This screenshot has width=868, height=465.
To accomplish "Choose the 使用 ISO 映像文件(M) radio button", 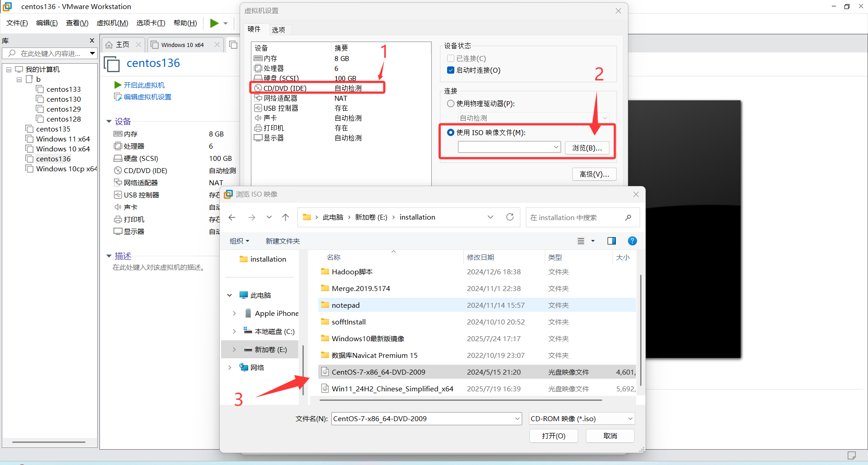I will 451,132.
